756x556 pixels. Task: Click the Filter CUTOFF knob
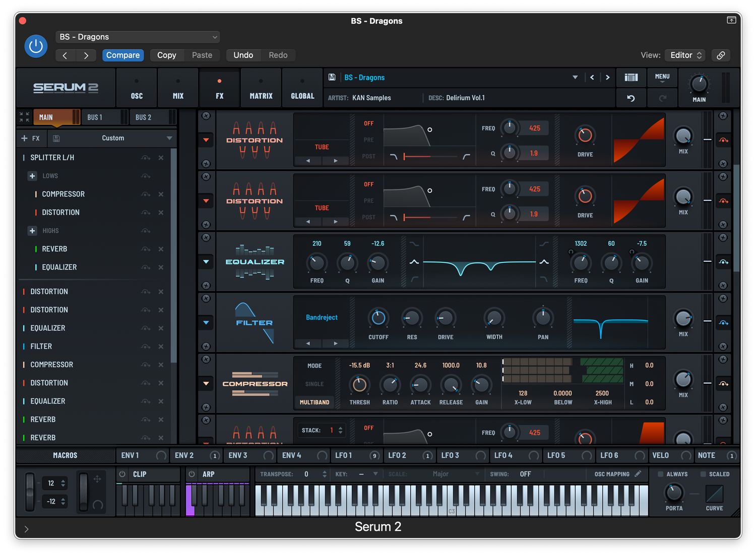(378, 318)
